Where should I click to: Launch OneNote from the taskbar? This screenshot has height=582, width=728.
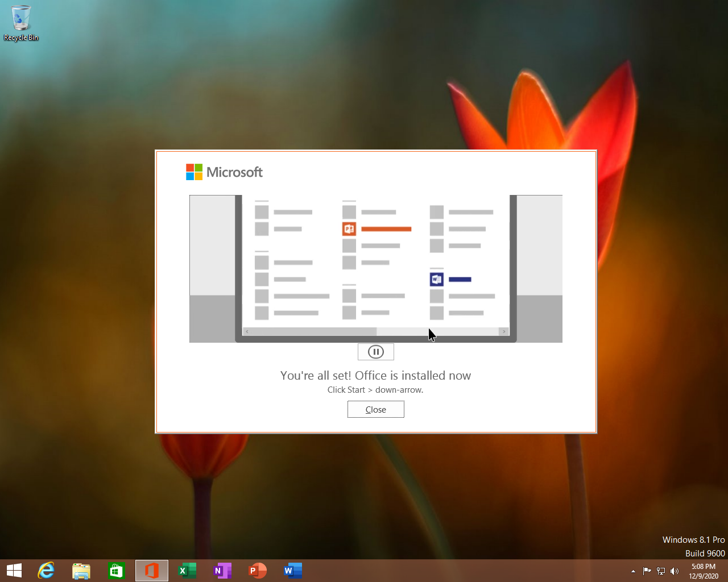(222, 570)
